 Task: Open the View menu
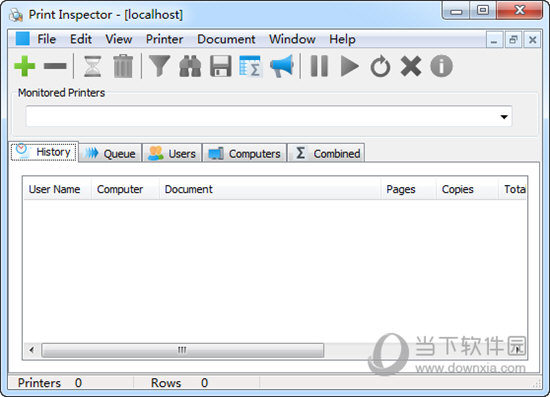pyautogui.click(x=119, y=39)
